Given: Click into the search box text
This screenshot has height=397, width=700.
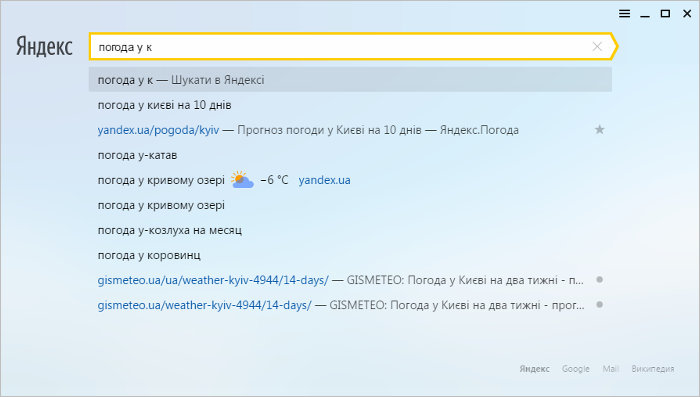Looking at the screenshot, I should coord(339,47).
